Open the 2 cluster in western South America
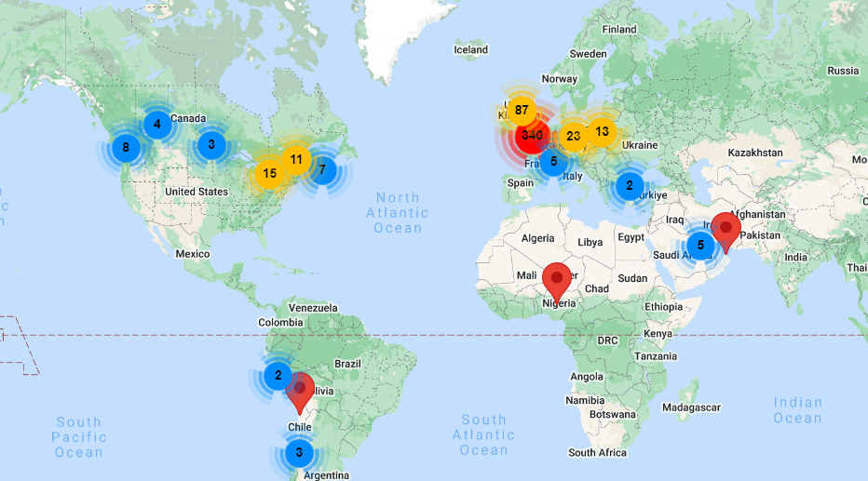 [x=278, y=376]
